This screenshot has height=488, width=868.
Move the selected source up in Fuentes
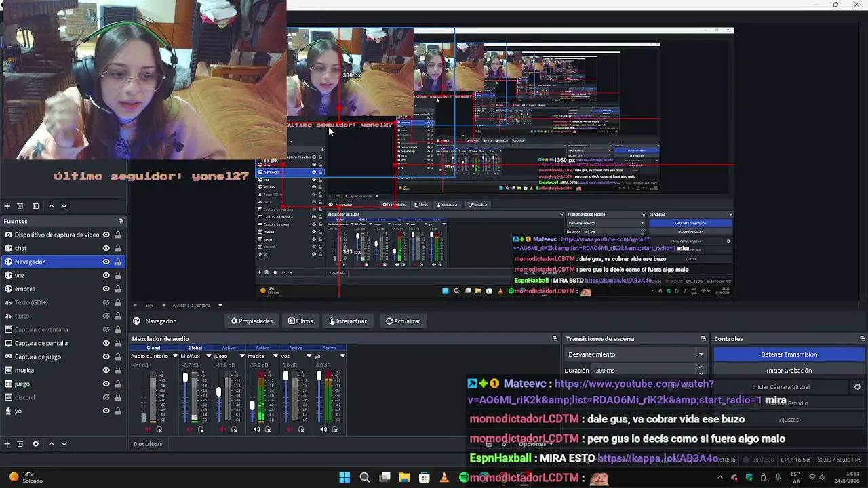pyautogui.click(x=51, y=444)
